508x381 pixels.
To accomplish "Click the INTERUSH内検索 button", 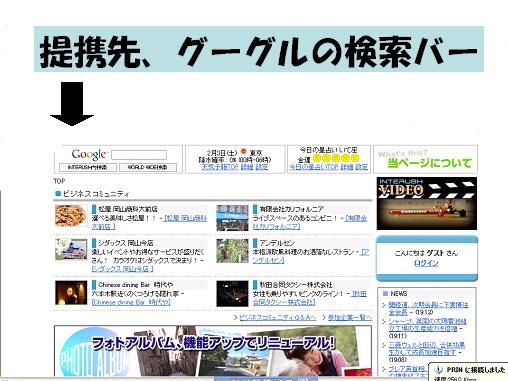I will [x=88, y=167].
